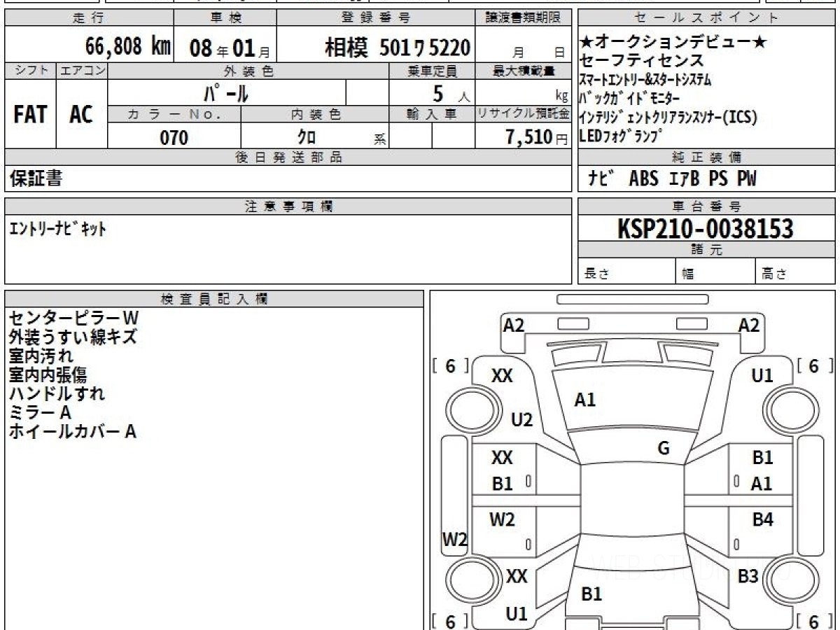Click inspector note 室内汚れ
The width and height of the screenshot is (840, 630).
click(x=41, y=357)
